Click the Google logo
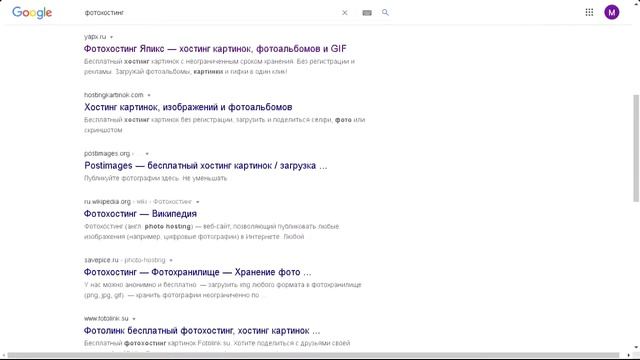This screenshot has height=360, width=640. click(x=32, y=13)
